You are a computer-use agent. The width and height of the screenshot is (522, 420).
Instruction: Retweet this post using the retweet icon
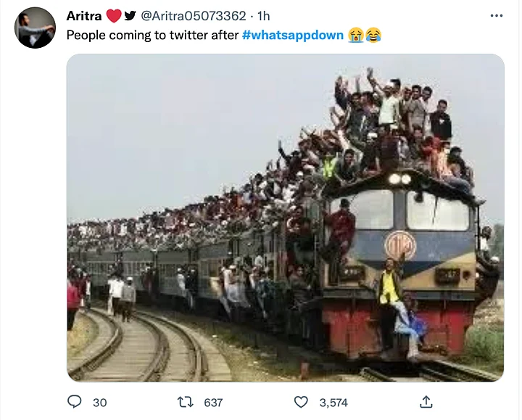click(x=186, y=402)
